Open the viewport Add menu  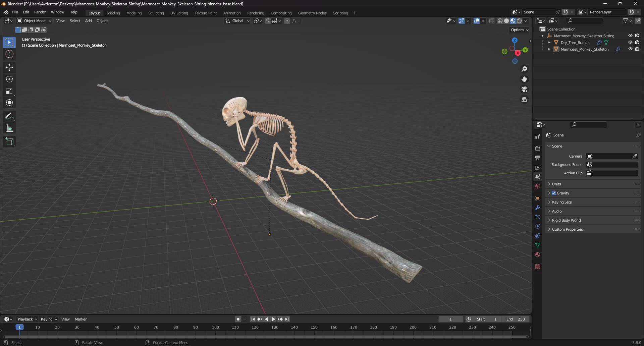click(x=88, y=21)
